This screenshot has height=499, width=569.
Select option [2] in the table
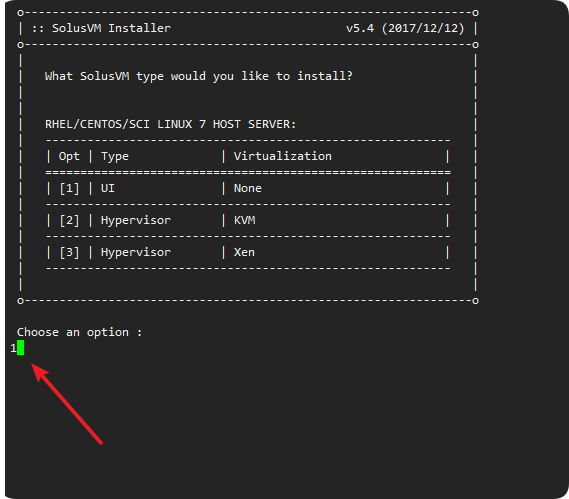pos(69,220)
